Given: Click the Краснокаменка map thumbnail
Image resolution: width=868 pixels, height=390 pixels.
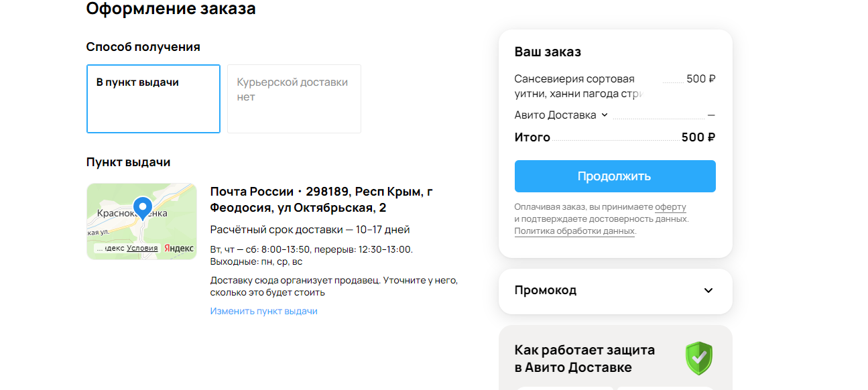Looking at the screenshot, I should tap(141, 221).
